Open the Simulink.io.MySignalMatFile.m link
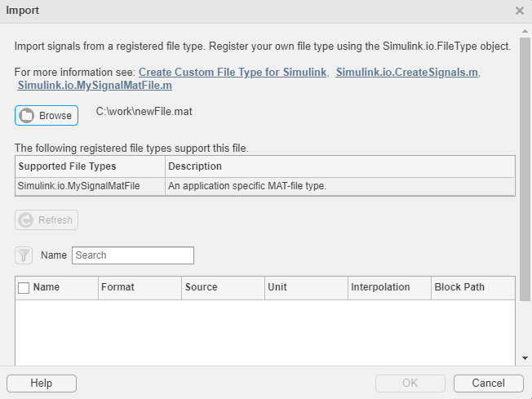Screen dimensions: 532x399 coord(95,85)
